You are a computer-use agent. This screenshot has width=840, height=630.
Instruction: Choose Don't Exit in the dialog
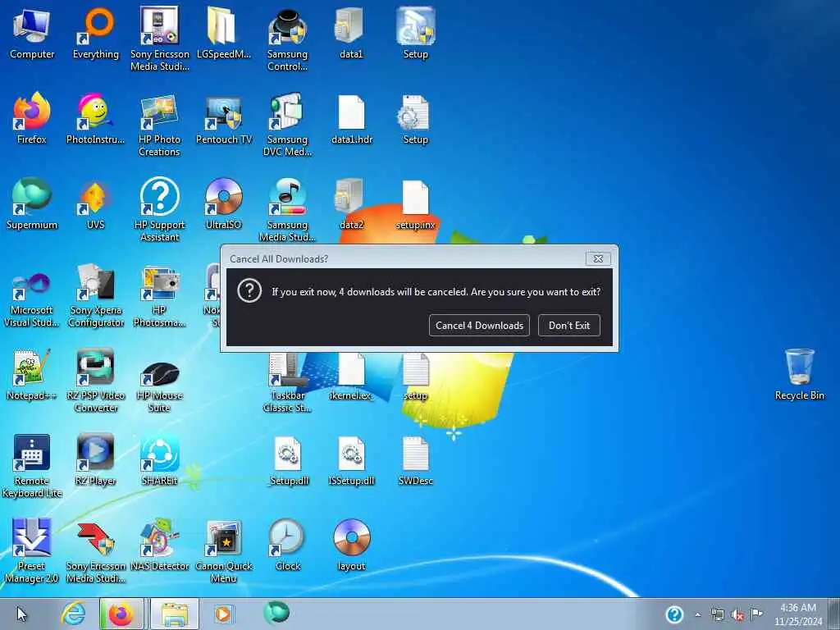click(x=569, y=325)
